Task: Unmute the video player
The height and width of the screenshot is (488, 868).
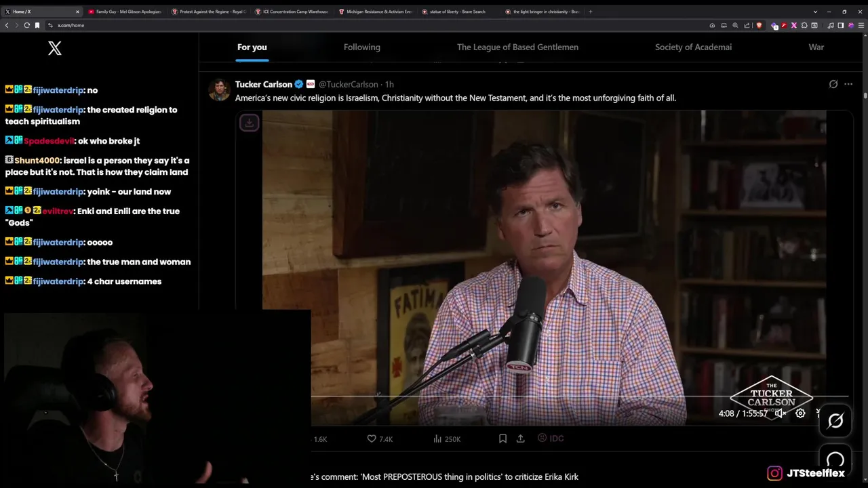Action: [781, 413]
